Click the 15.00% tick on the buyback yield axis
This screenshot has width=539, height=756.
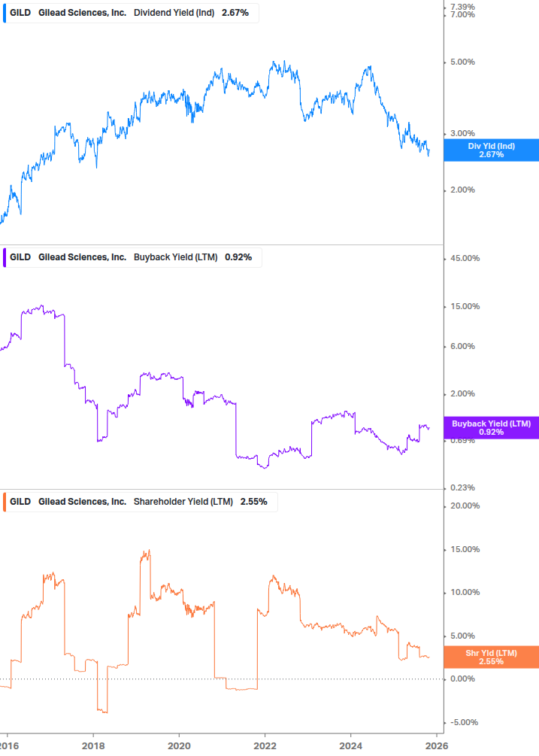tap(465, 307)
